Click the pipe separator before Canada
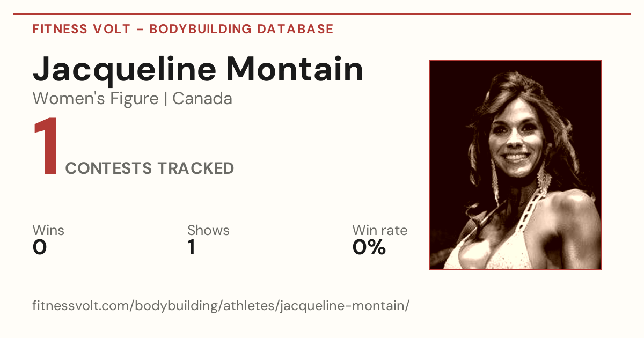This screenshot has height=338, width=644. tap(166, 99)
